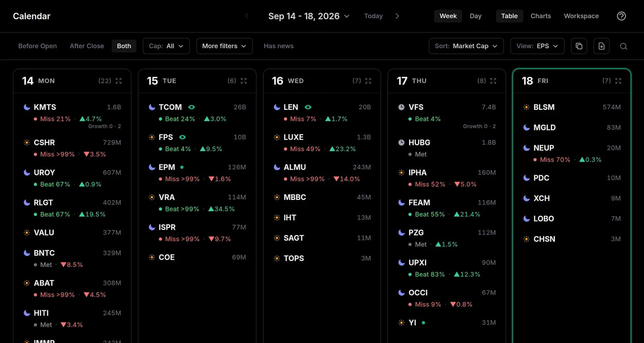Click the export download icon
This screenshot has height=343, width=644.
point(601,46)
